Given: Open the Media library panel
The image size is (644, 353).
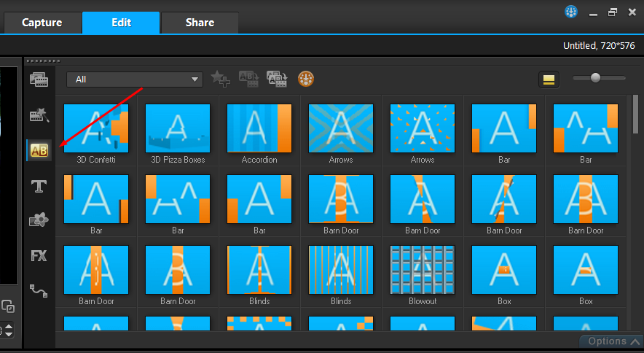Looking at the screenshot, I should (38, 79).
